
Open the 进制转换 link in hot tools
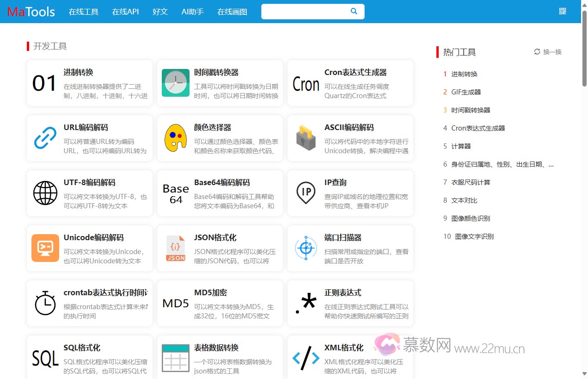tap(465, 74)
